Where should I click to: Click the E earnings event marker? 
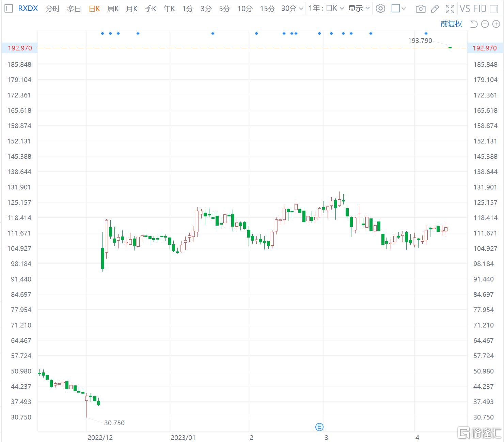click(x=319, y=427)
